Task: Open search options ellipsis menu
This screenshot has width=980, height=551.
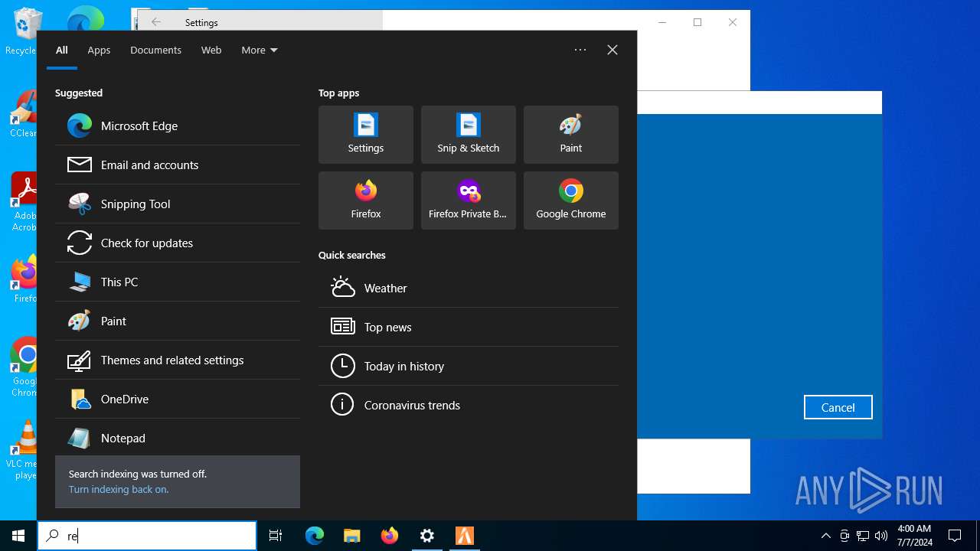Action: click(x=580, y=50)
